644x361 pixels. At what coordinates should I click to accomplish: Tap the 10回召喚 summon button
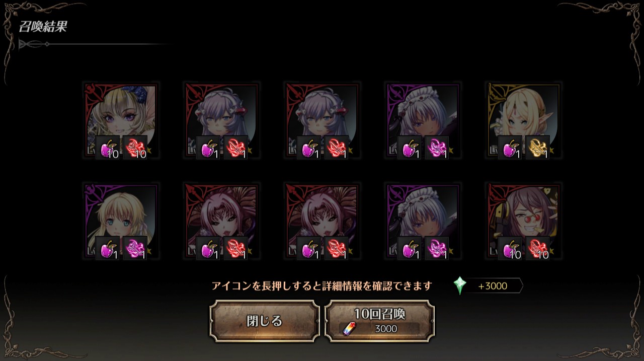(x=379, y=321)
